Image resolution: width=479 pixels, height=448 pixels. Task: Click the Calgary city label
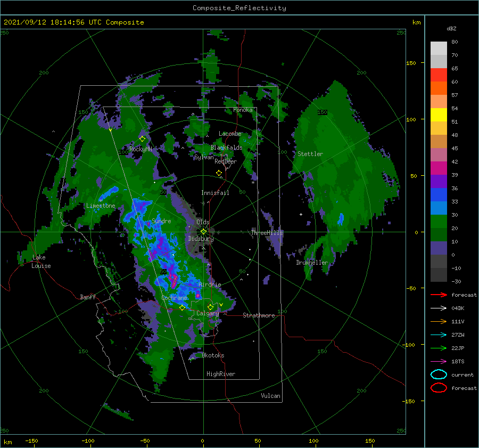[208, 313]
